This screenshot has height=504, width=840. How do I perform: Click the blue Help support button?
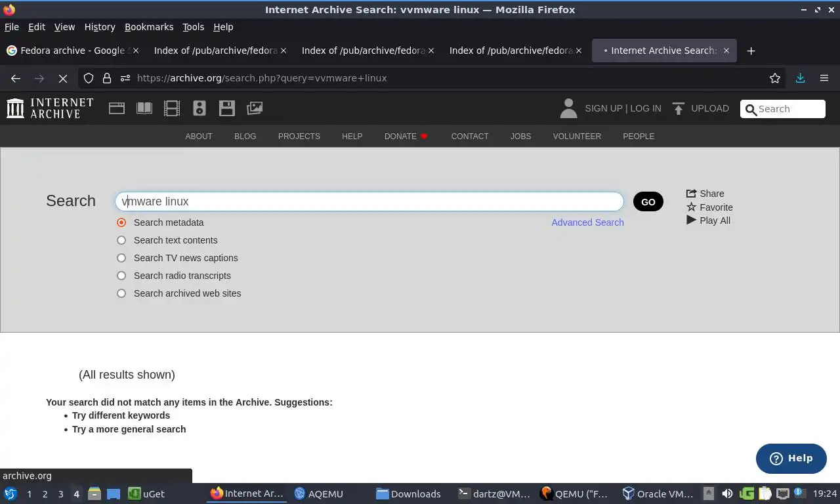(791, 458)
